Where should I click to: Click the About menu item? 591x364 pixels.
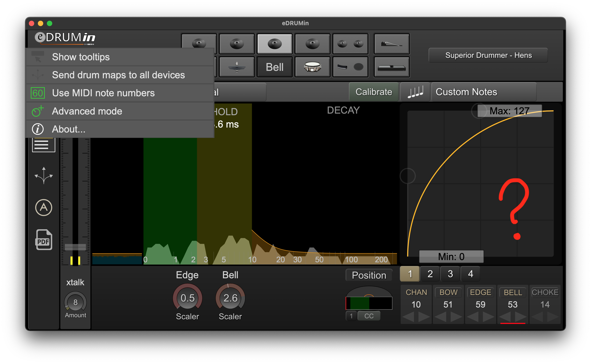pyautogui.click(x=69, y=129)
